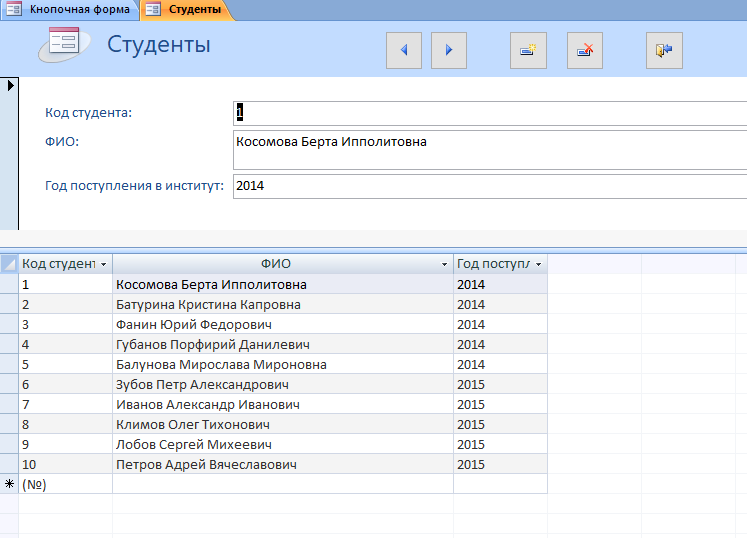Select cell Фанин Юрий Федорович
This screenshot has height=538, width=747.
(283, 325)
